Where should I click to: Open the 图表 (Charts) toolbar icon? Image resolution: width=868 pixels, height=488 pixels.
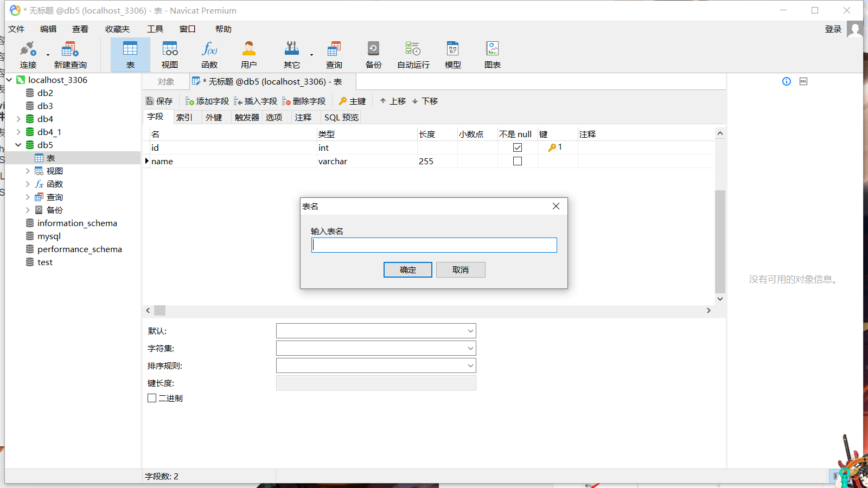[493, 55]
